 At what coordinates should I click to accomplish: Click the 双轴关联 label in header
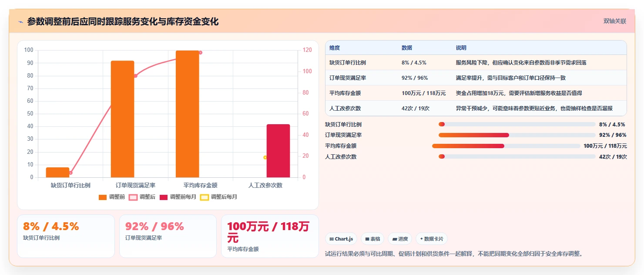point(614,21)
